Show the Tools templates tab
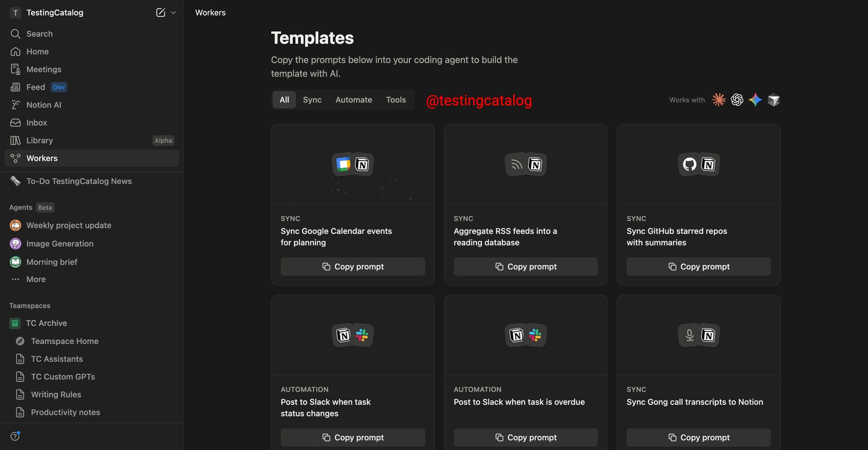Image resolution: width=868 pixels, height=450 pixels. (x=396, y=100)
